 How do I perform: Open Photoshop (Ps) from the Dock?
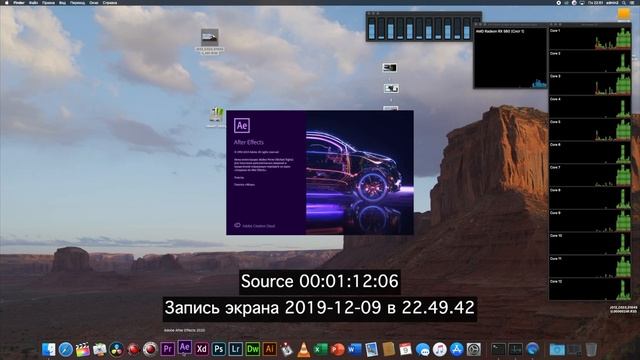coord(219,349)
